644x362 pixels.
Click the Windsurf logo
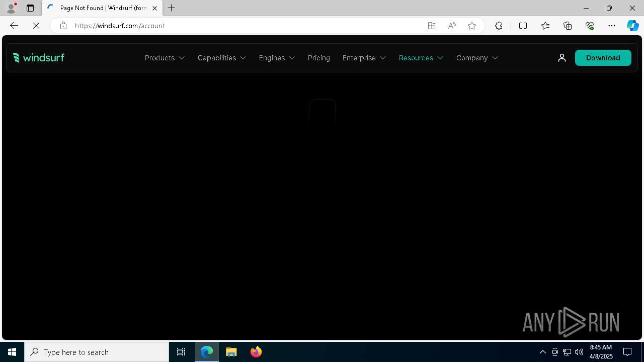(39, 58)
